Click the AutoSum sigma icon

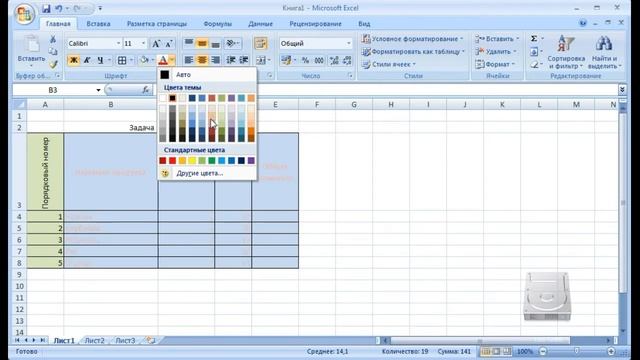[x=534, y=39]
